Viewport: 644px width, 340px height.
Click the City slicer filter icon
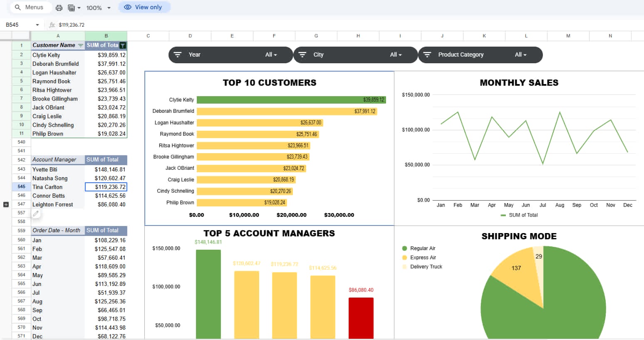[302, 55]
